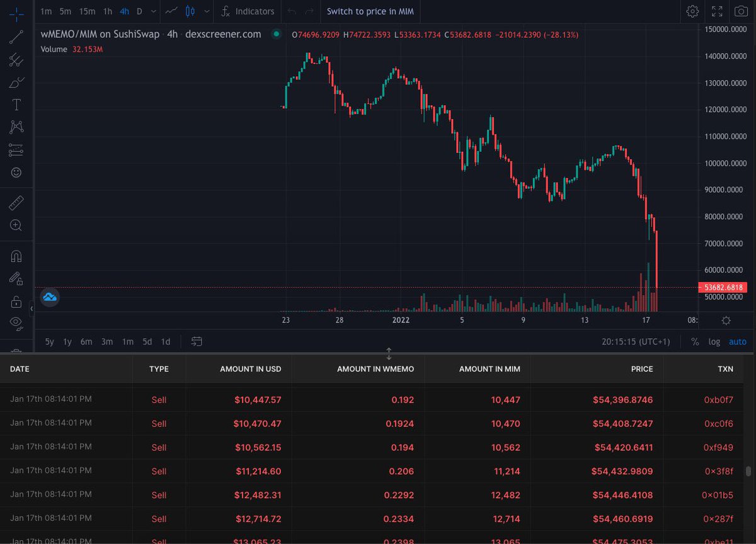Undo the last chart action
The height and width of the screenshot is (544, 756).
[291, 11]
